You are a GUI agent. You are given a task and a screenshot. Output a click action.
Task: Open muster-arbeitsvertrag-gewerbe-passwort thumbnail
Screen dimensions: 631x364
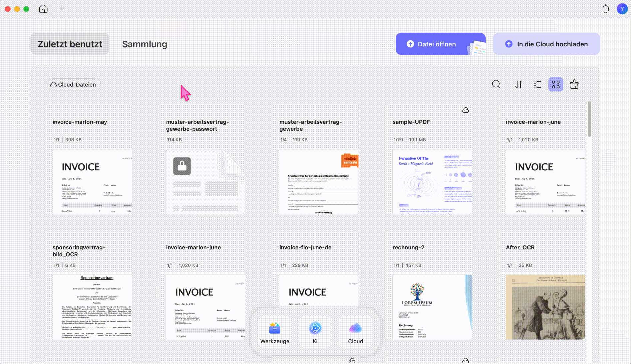(x=206, y=182)
